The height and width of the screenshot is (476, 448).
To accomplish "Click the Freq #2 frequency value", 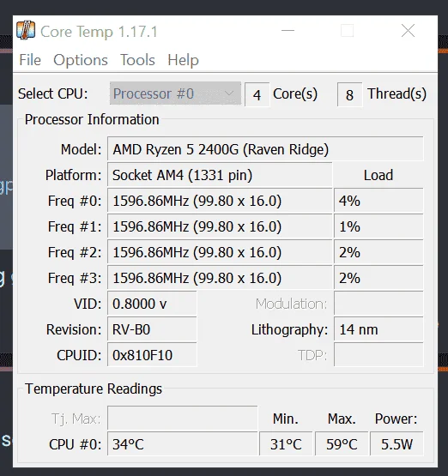I will pos(220,252).
